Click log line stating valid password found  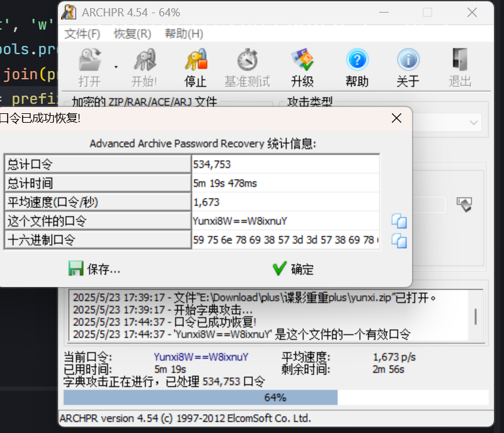242,334
